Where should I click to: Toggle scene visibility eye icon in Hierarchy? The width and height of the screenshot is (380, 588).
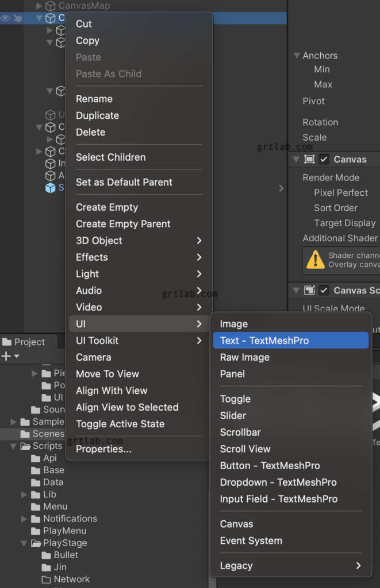click(5, 18)
